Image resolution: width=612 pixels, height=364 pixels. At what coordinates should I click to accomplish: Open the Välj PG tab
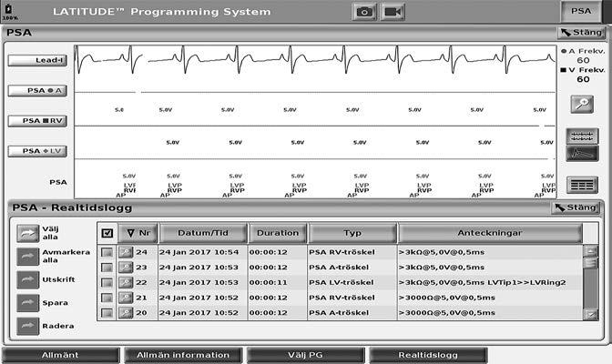coord(305,355)
